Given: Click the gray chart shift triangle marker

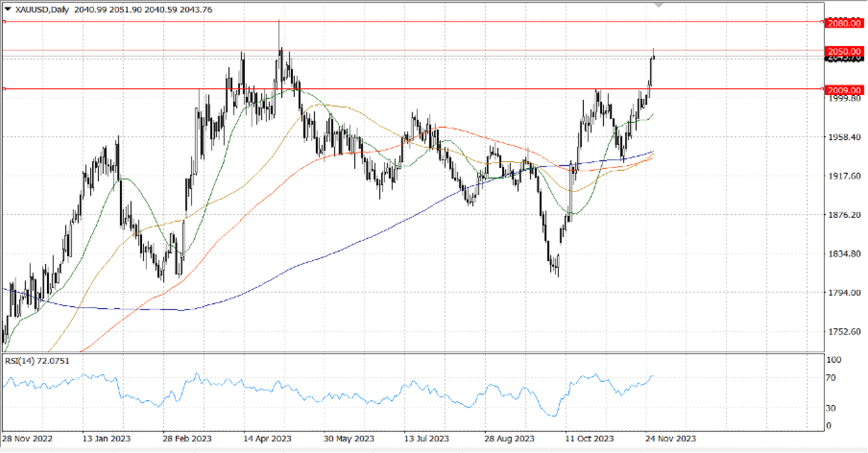Looking at the screenshot, I should [x=658, y=5].
